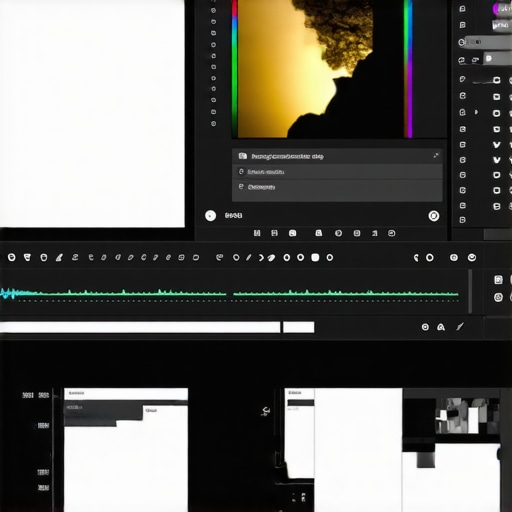Click the solid white rounded-square button in timeline toolbar

click(315, 257)
